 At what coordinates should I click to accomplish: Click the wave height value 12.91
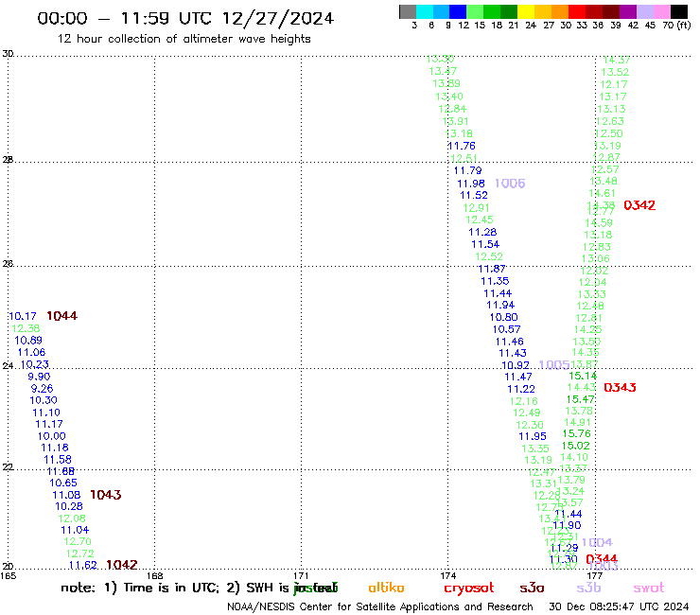(x=477, y=208)
